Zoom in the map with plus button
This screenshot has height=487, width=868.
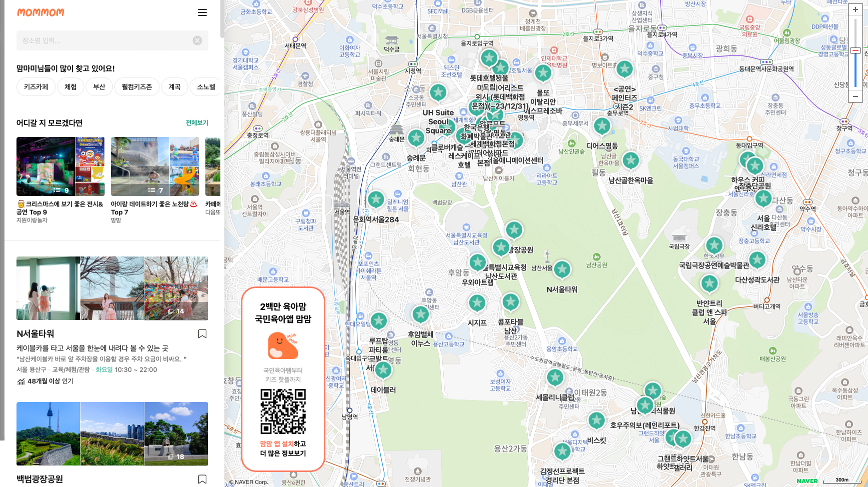855,9
